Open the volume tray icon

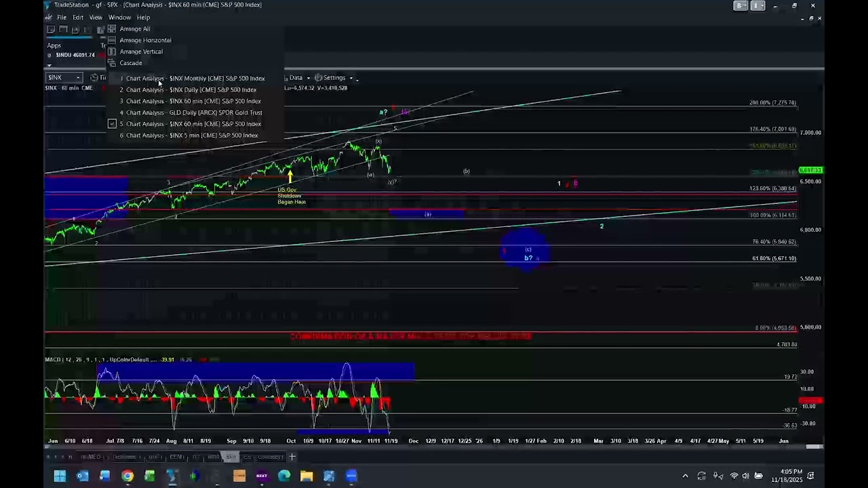click(746, 476)
